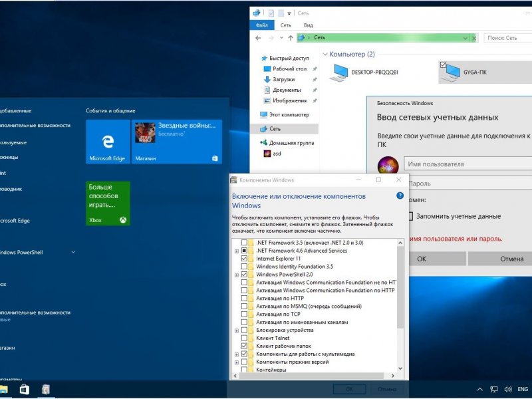Expand the .NET Framework 4.6 Advanced Services node

(x=237, y=251)
